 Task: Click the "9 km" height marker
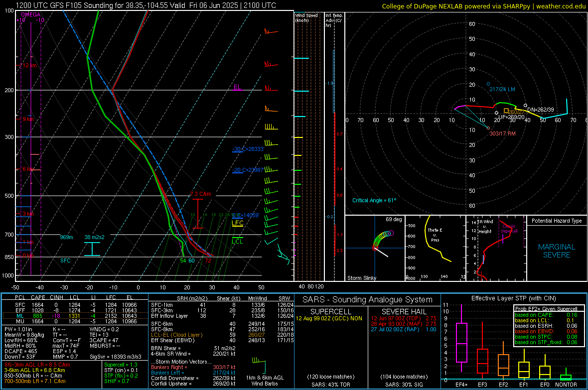tap(28, 119)
